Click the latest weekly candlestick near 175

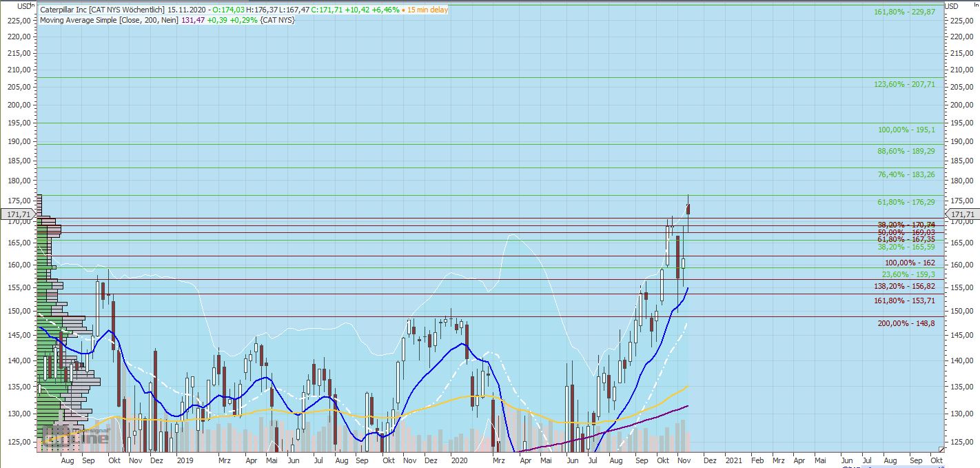[688, 210]
